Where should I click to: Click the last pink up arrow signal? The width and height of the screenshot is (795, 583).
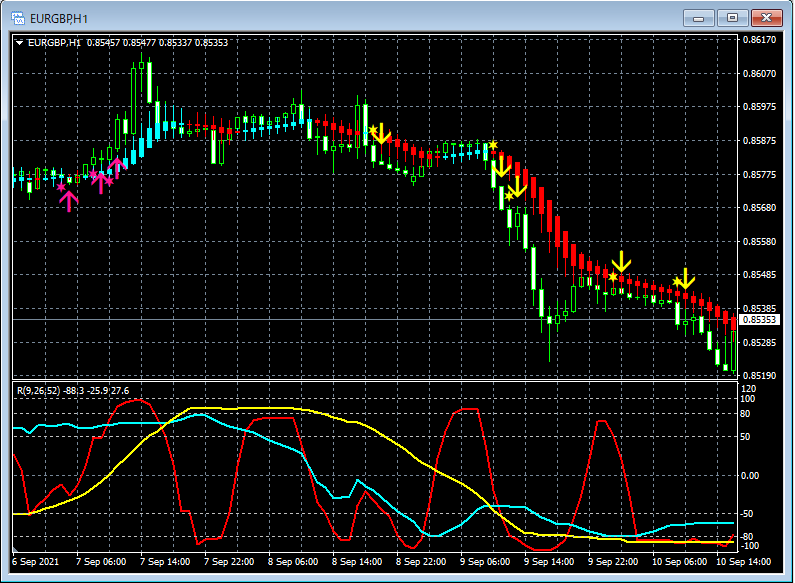116,167
